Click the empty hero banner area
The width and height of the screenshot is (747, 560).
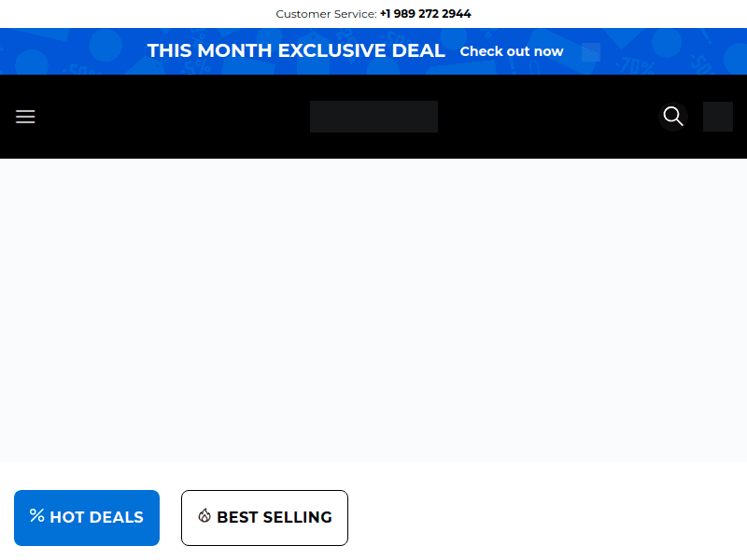pos(373,310)
